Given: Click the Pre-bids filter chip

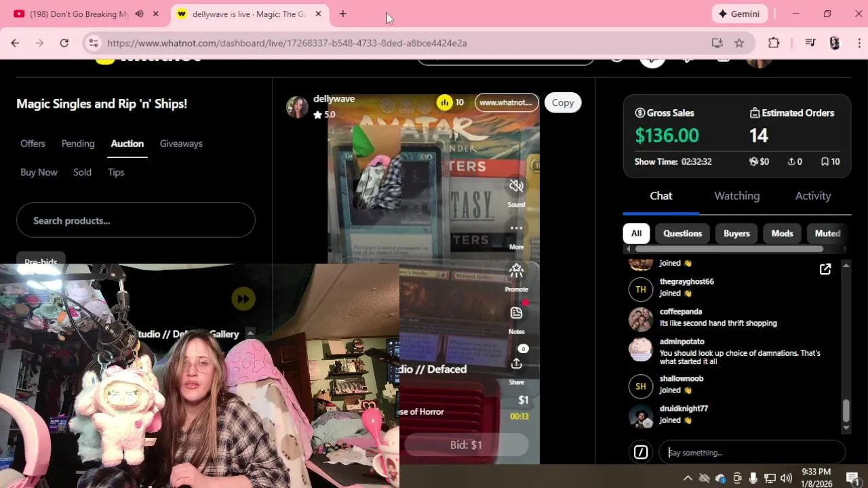Looking at the screenshot, I should (41, 260).
